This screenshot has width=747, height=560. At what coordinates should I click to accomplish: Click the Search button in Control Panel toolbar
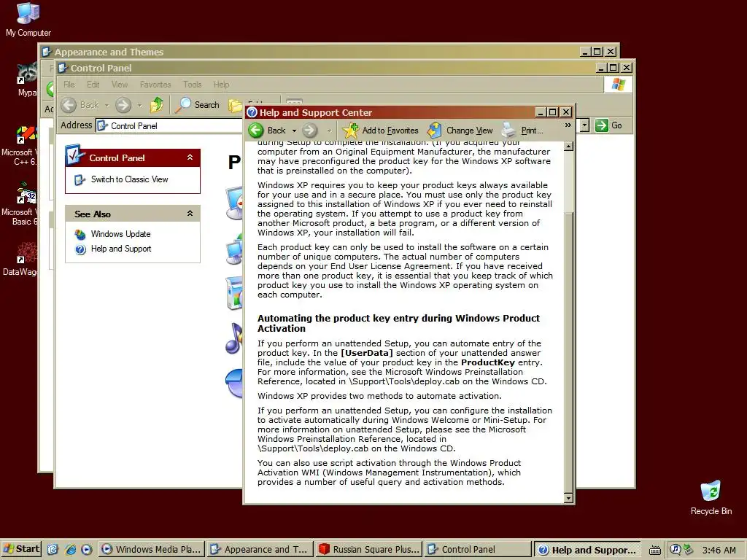click(197, 105)
